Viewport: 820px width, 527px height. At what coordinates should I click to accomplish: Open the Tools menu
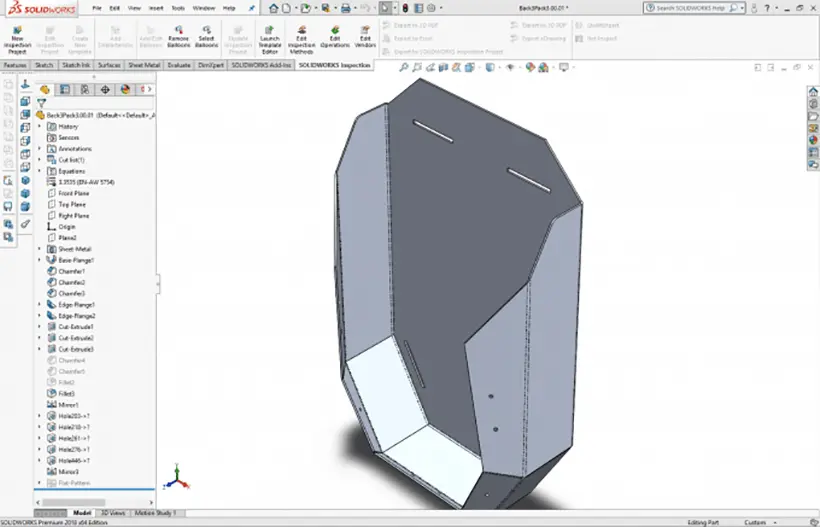178,8
